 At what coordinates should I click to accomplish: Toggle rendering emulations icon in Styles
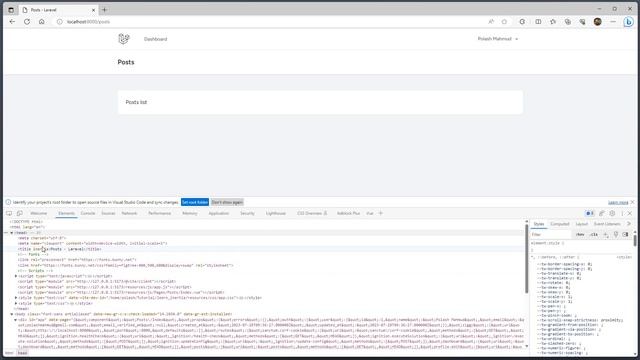(616, 234)
